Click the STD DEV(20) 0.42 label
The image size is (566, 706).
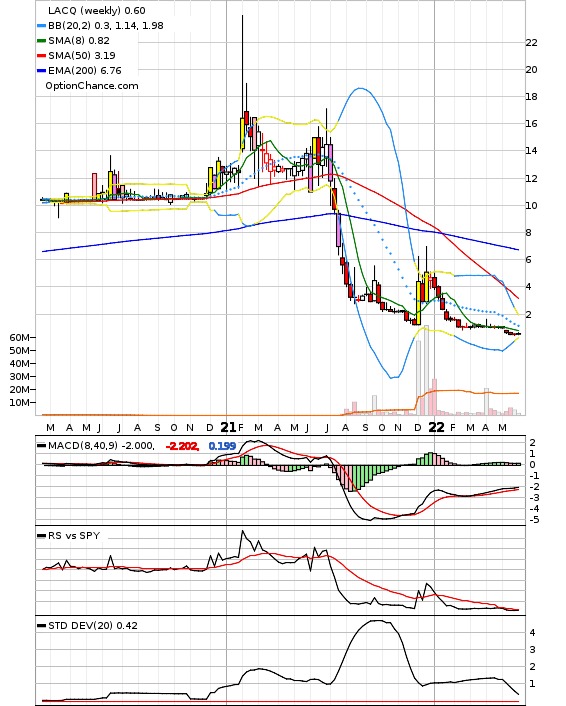point(93,626)
